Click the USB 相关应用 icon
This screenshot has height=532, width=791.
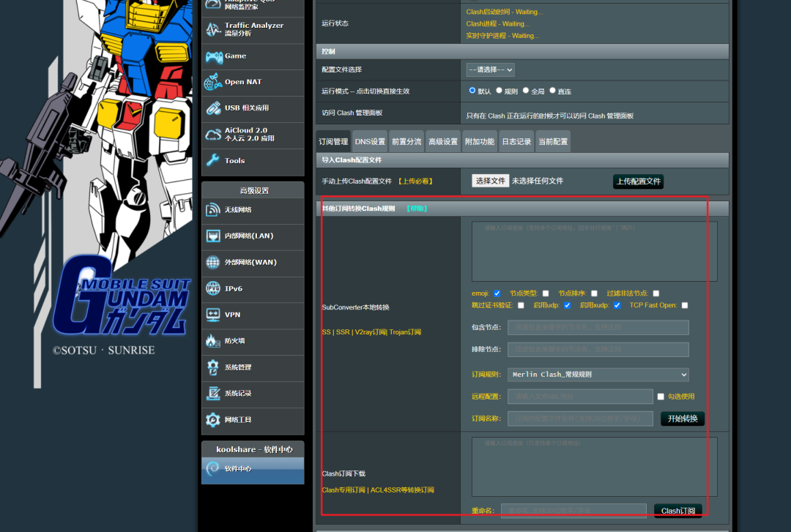click(213, 108)
